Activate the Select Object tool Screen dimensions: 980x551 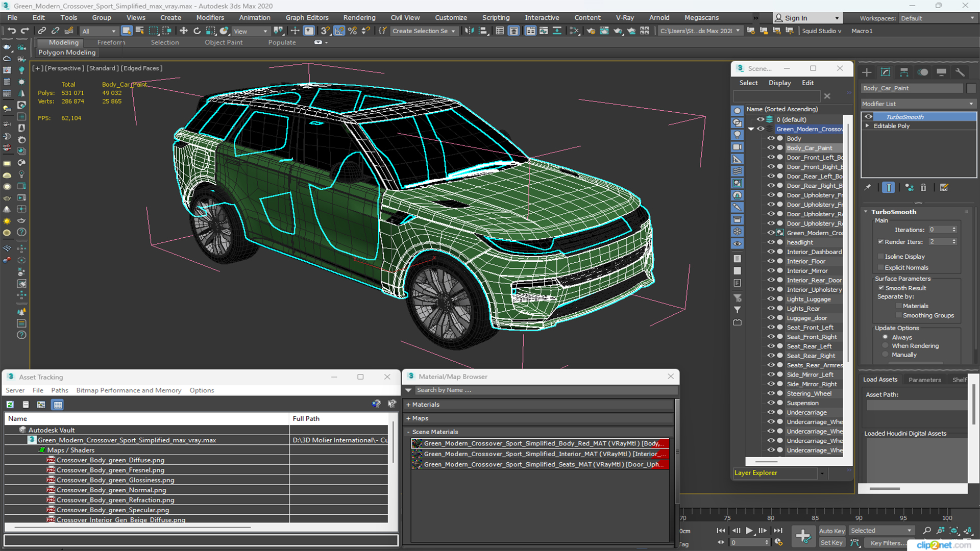127,31
